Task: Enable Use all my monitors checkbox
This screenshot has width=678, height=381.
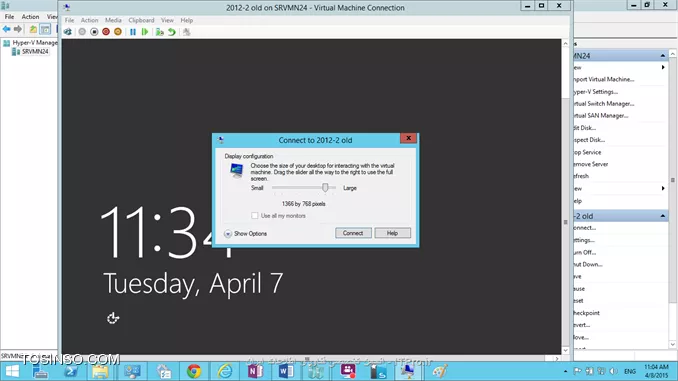Action: point(255,215)
